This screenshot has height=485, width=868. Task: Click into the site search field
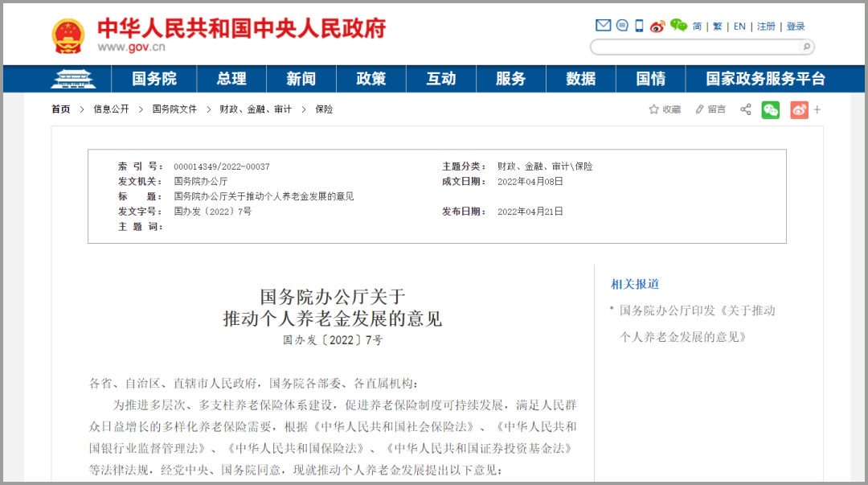(x=695, y=47)
